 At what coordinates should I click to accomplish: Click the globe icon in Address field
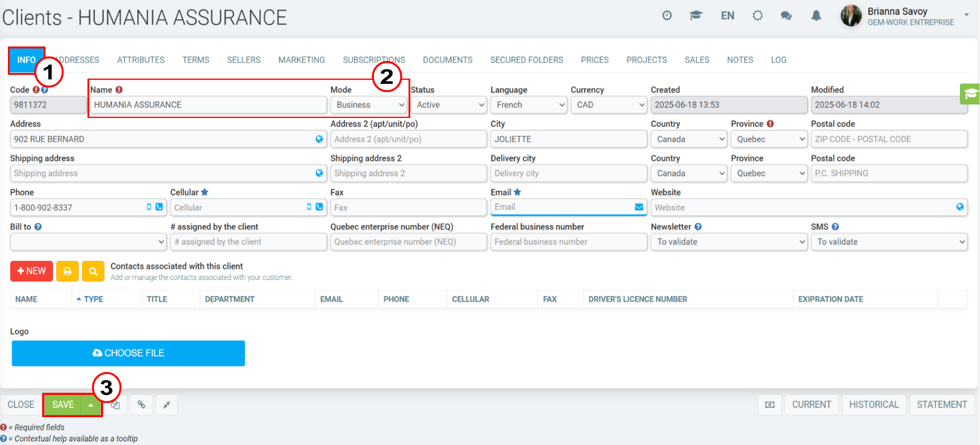click(x=319, y=139)
